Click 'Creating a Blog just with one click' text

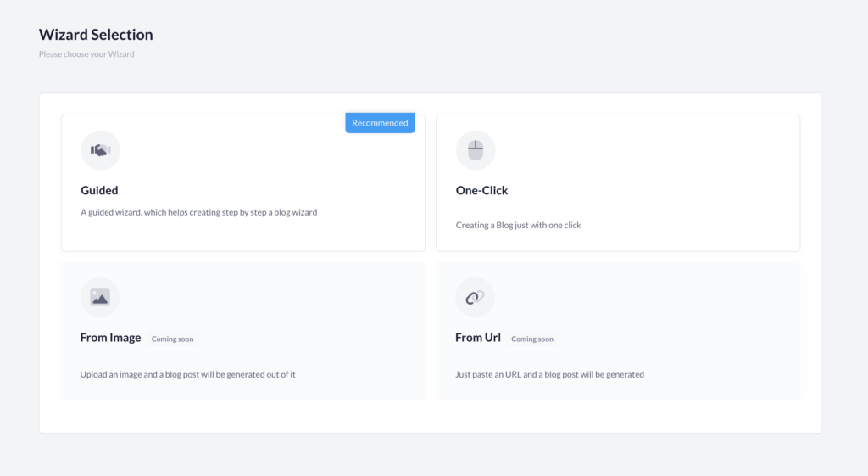(x=518, y=225)
